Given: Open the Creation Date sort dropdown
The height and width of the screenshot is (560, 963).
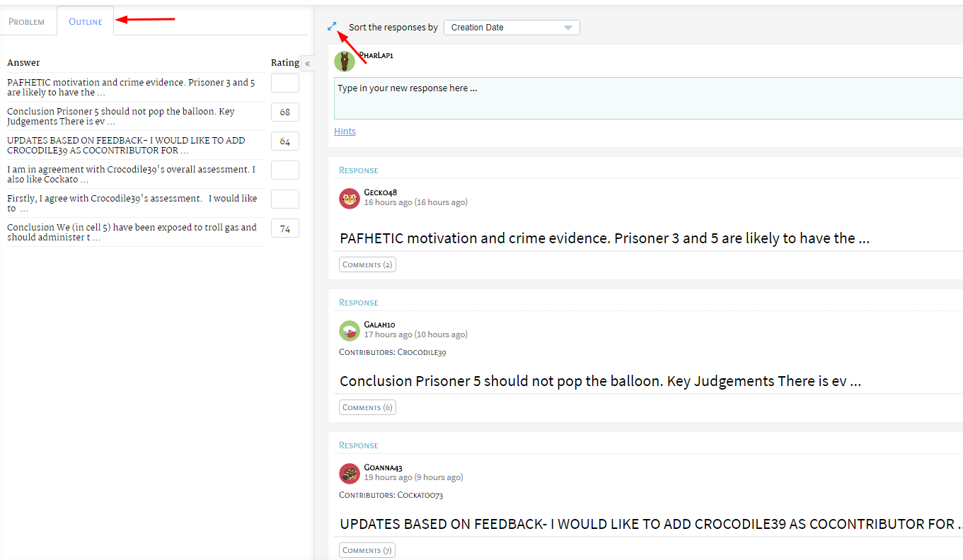Looking at the screenshot, I should (512, 28).
